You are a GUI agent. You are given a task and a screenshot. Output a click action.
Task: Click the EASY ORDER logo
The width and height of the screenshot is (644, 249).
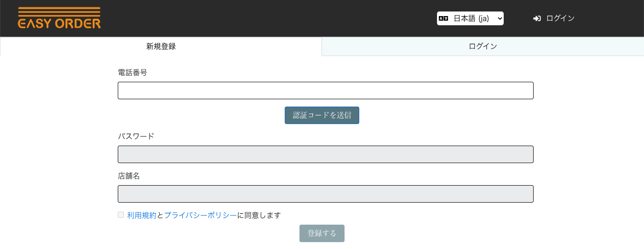pos(59,18)
